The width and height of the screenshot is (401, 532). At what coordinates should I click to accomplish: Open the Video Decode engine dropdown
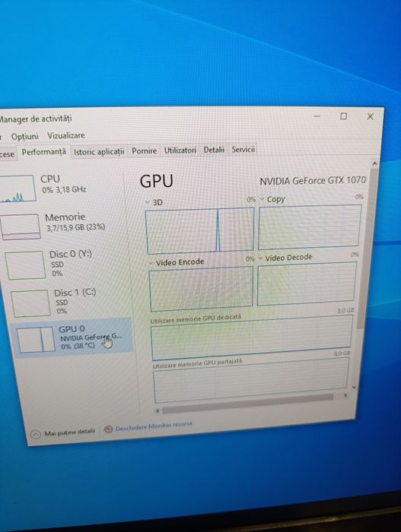tap(261, 258)
